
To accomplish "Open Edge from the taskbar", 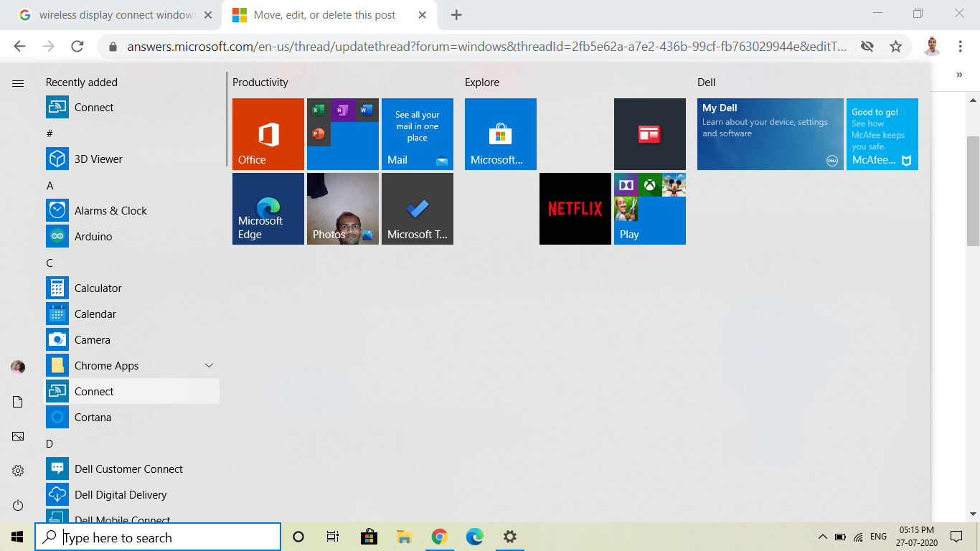I will tap(474, 537).
